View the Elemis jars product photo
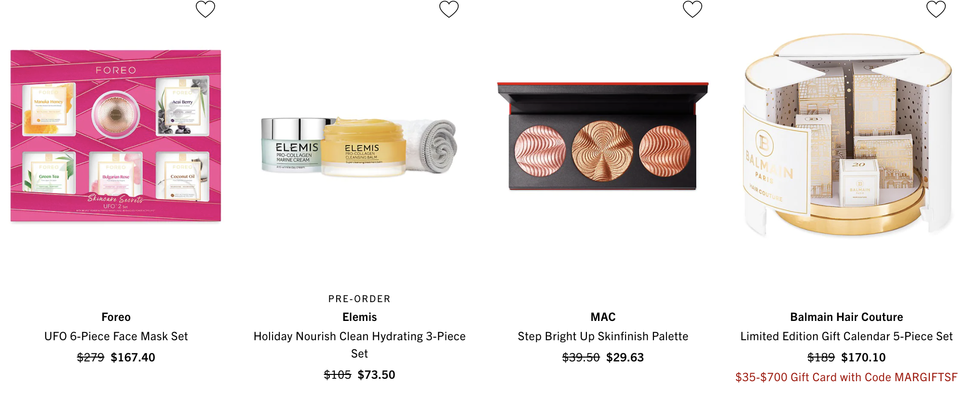 tap(359, 146)
